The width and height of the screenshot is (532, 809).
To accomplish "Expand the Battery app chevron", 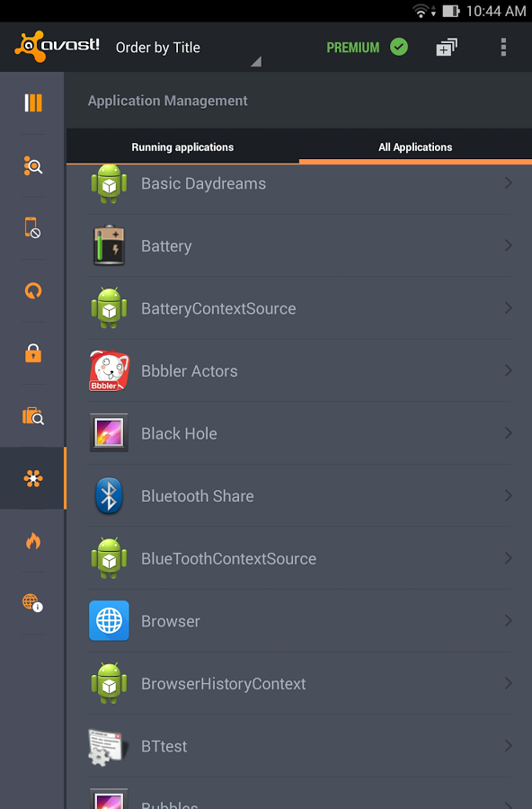I will [x=509, y=245].
